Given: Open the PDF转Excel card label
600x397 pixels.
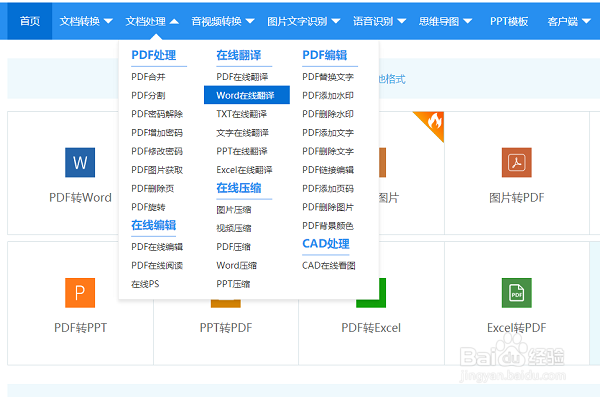Looking at the screenshot, I should click(x=371, y=328).
